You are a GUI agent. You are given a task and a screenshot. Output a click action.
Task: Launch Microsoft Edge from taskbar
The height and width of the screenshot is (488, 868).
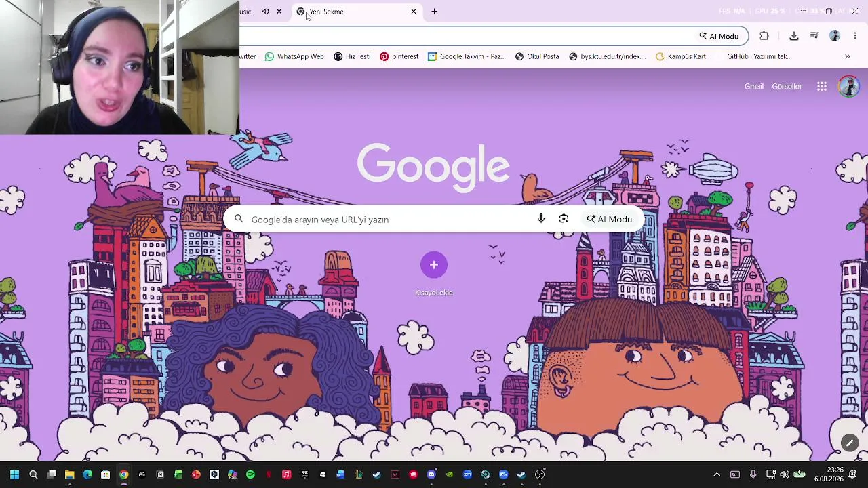click(x=87, y=474)
